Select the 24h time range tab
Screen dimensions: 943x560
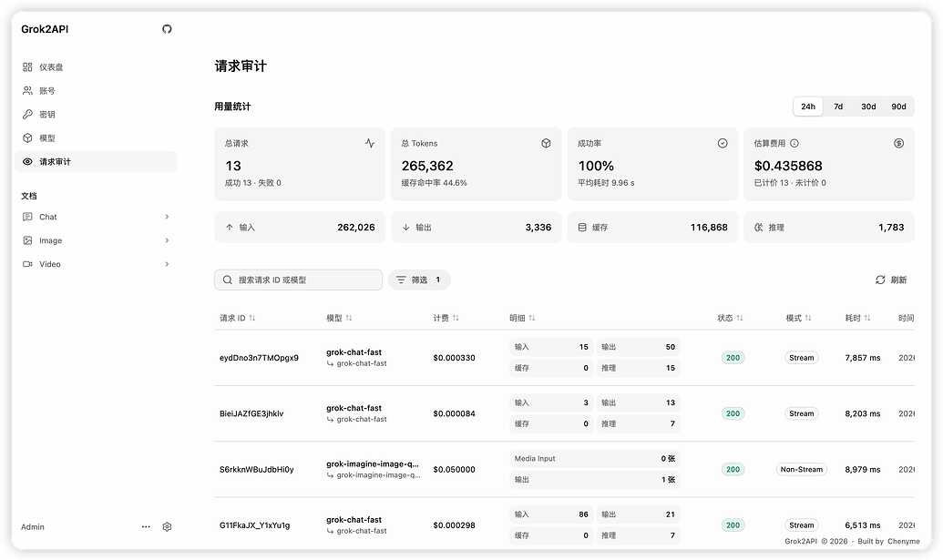pyautogui.click(x=808, y=107)
